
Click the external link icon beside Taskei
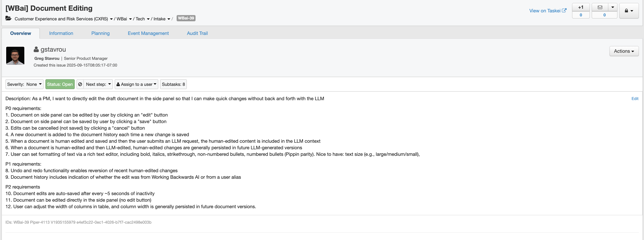[x=564, y=11]
